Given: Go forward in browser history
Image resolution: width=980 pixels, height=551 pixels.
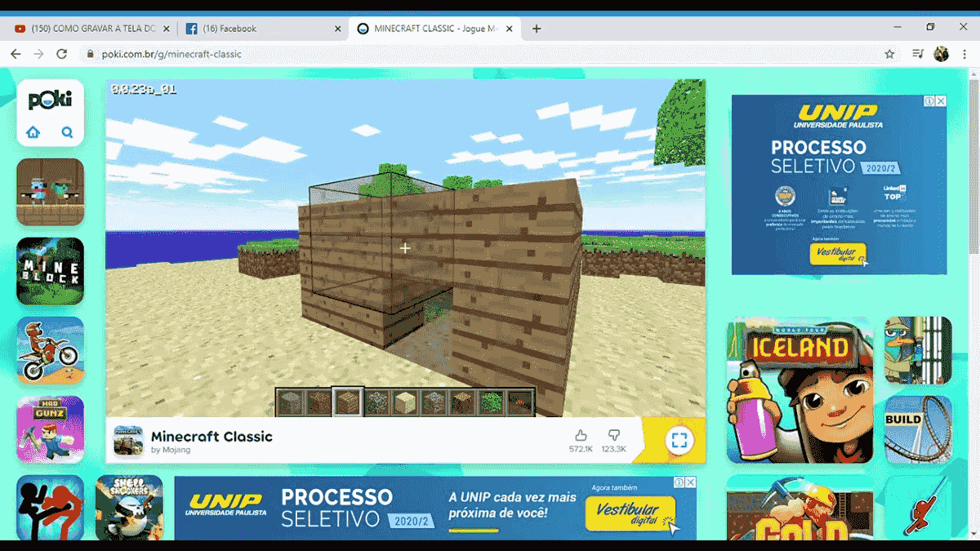Looking at the screenshot, I should click(x=38, y=54).
